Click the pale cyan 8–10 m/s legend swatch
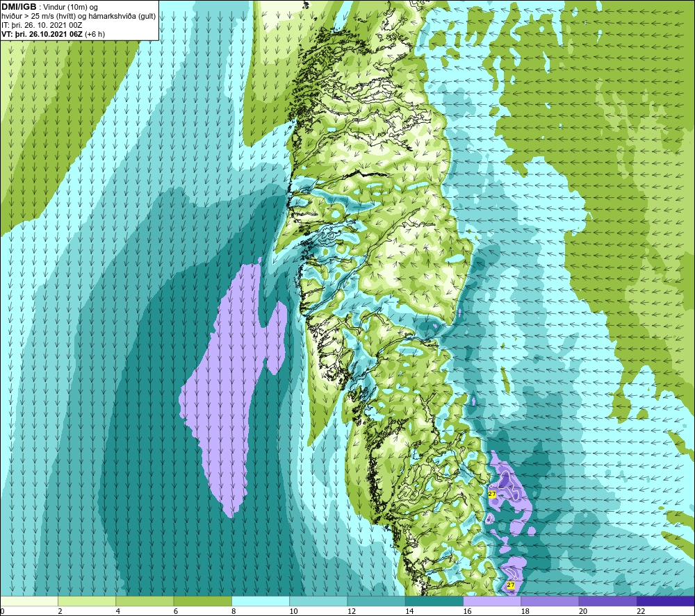 click(x=261, y=601)
